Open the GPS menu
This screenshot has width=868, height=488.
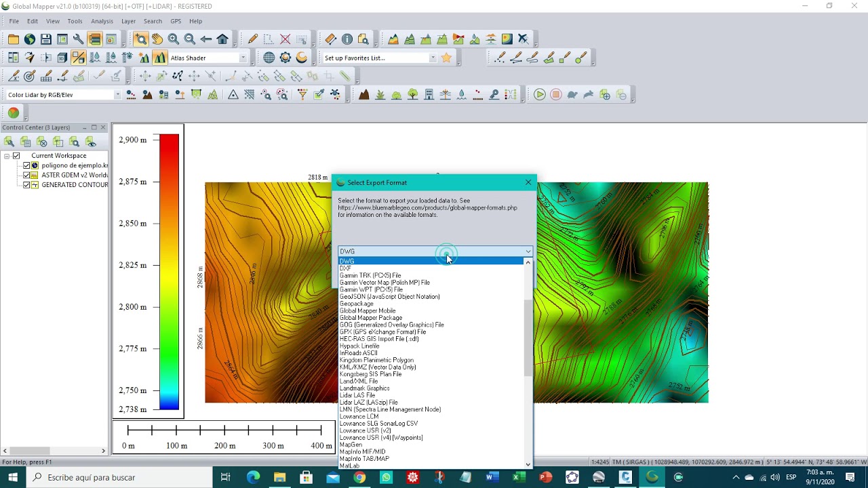pos(176,21)
